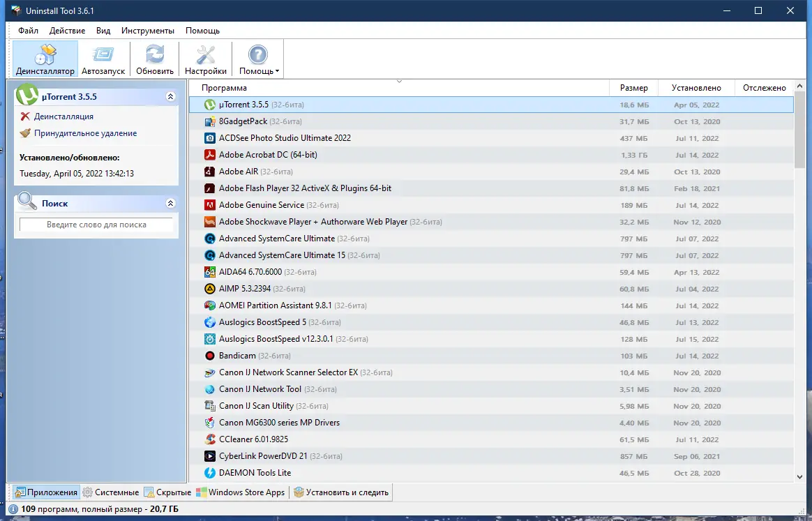Click the Adobe Flash Player icon

pos(210,188)
